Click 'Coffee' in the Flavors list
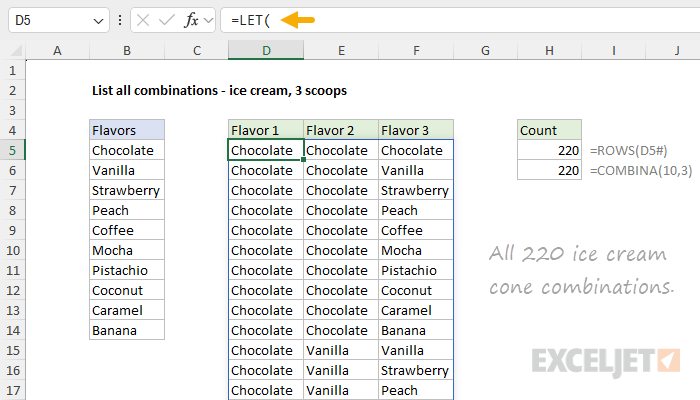 pos(127,230)
